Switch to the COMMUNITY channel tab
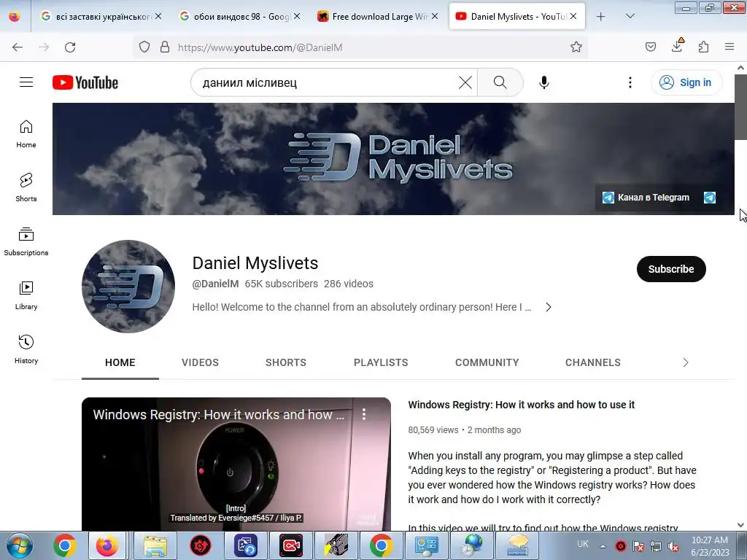Viewport: 747px width, 560px height. [487, 362]
